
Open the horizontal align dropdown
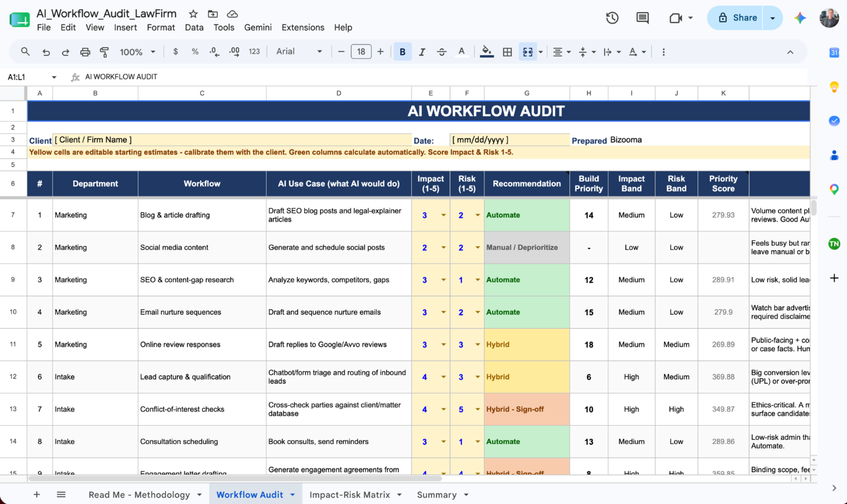coord(561,52)
